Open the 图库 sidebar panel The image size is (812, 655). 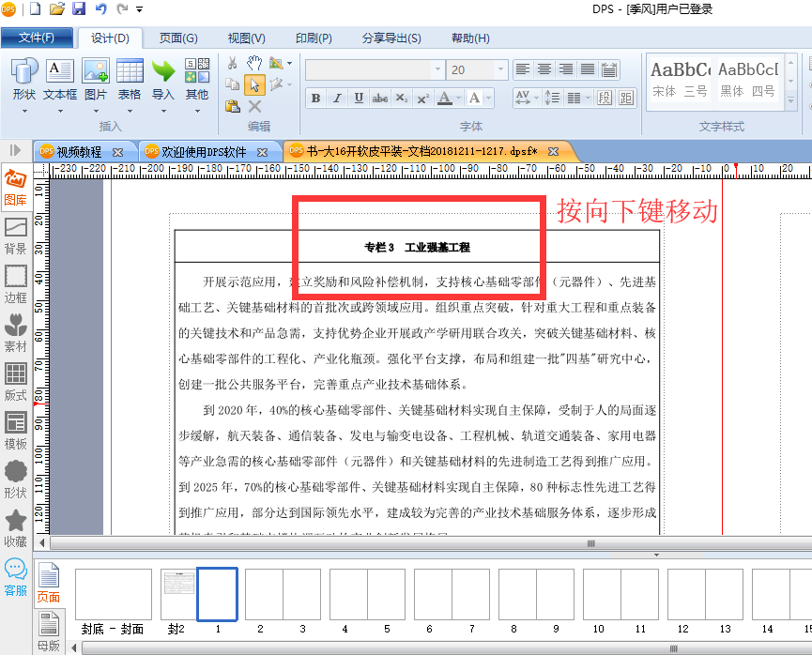(16, 188)
